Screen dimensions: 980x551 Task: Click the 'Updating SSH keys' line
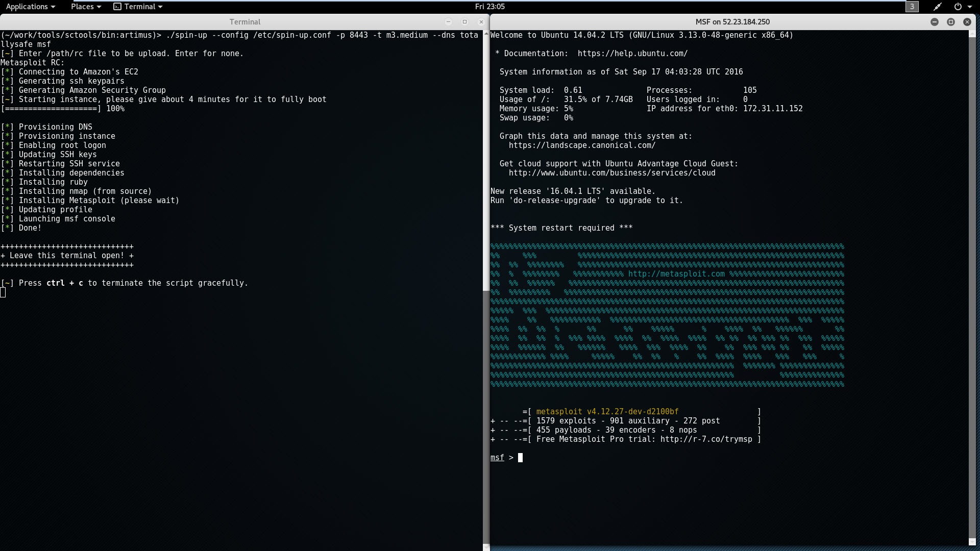tap(48, 155)
